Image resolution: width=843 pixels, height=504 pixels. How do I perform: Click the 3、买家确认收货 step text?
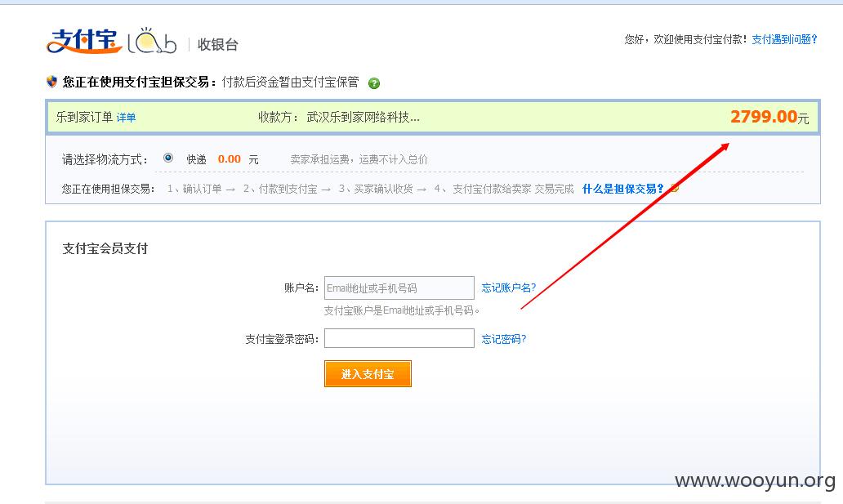[375, 189]
